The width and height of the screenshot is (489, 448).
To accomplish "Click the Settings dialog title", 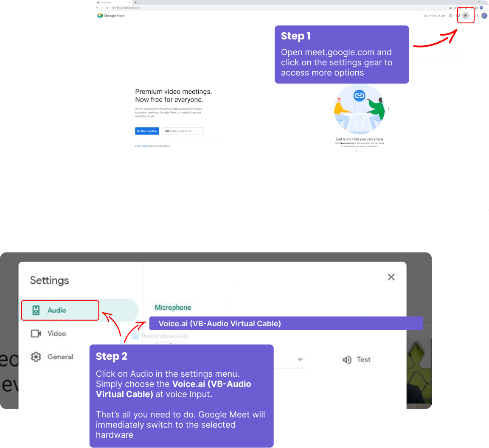I will [49, 280].
